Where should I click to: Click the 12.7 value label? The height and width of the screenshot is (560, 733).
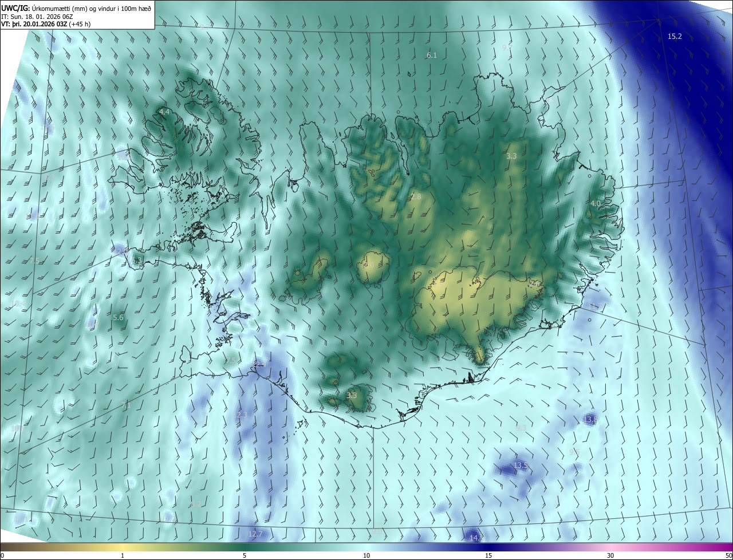(255, 534)
